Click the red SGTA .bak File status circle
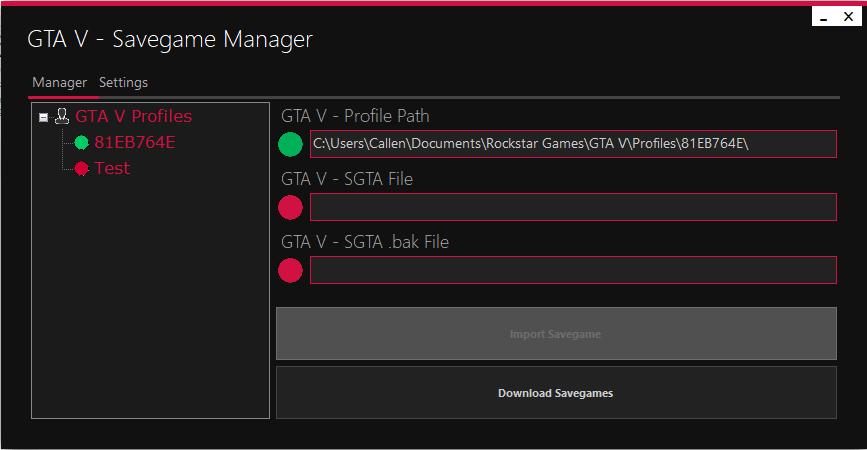 point(290,270)
